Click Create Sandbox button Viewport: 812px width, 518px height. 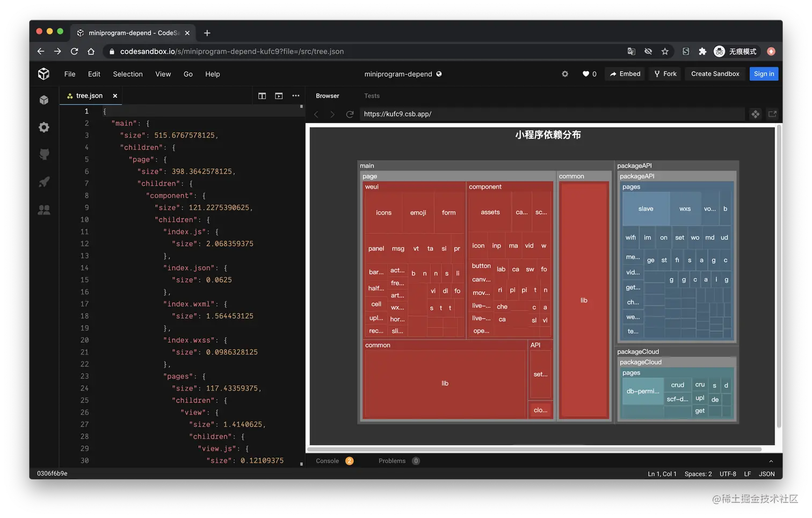(715, 74)
